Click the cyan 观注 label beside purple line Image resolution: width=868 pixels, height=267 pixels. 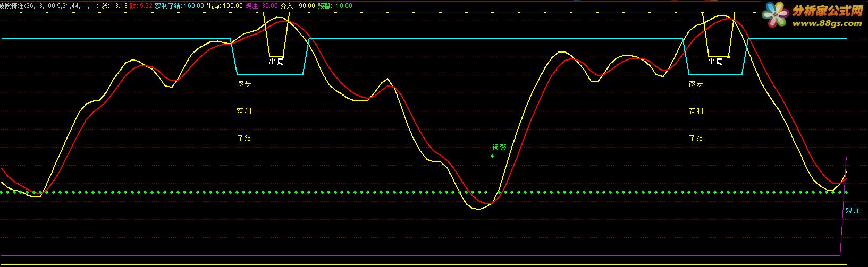(x=853, y=211)
